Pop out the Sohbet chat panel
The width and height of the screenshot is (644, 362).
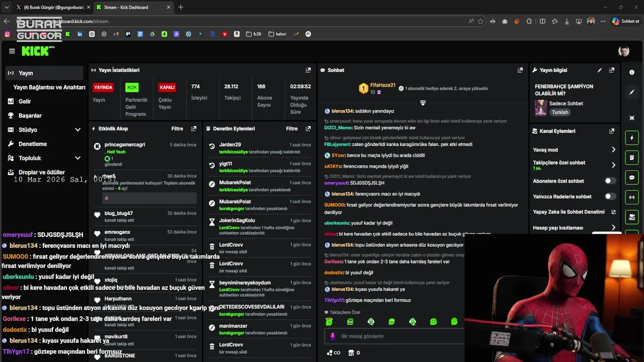pyautogui.click(x=520, y=70)
